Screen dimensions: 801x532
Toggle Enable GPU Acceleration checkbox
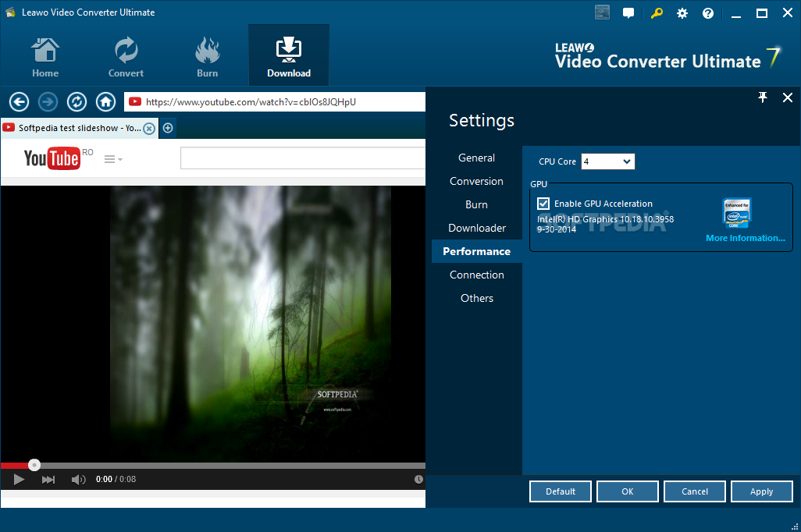pos(543,204)
